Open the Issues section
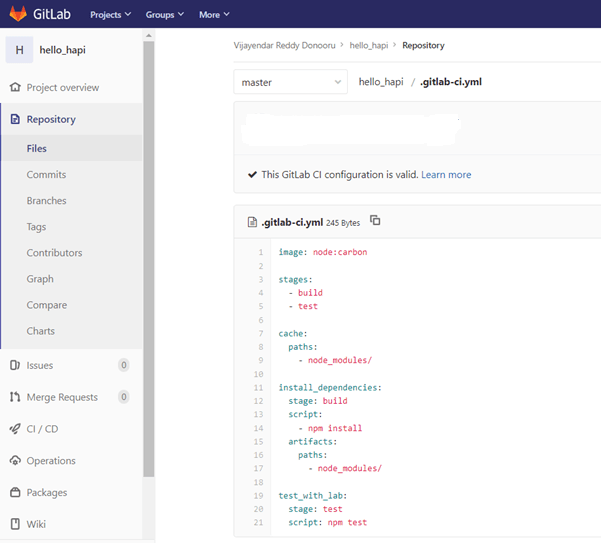 tap(40, 365)
